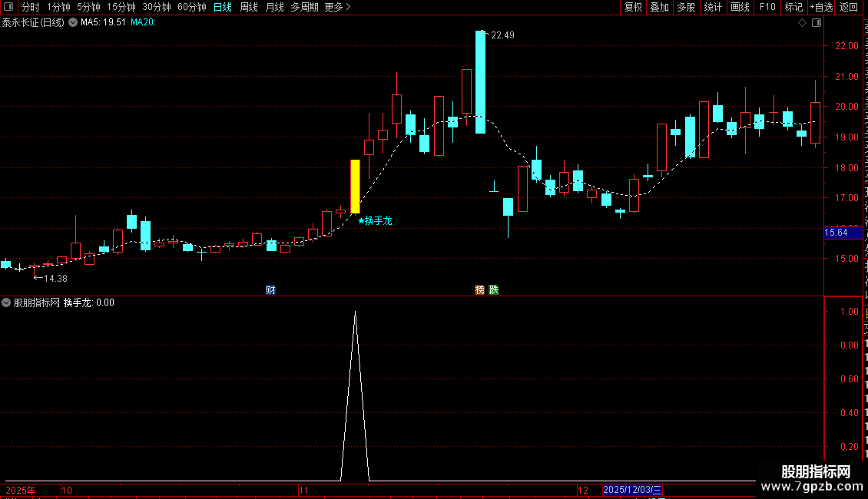The width and height of the screenshot is (868, 499).
Task: Open the 复权 adjustment option
Action: point(633,7)
